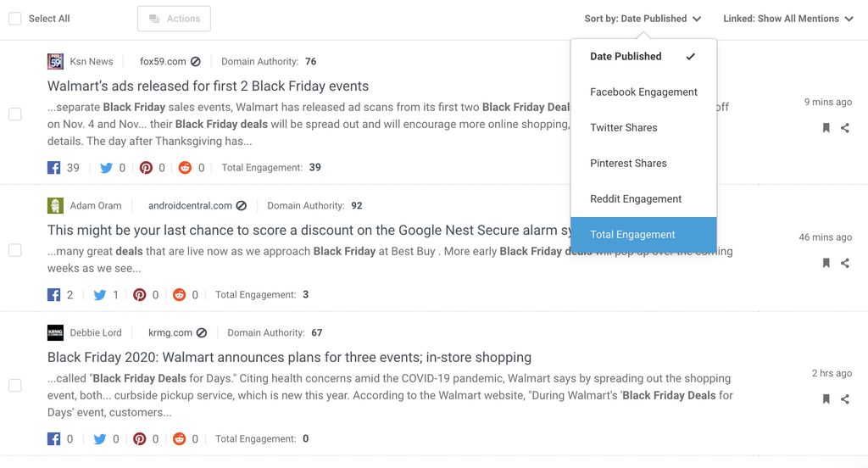Share the Black Friday 2020 article
Screen dimensions: 868x468
[x=845, y=399]
